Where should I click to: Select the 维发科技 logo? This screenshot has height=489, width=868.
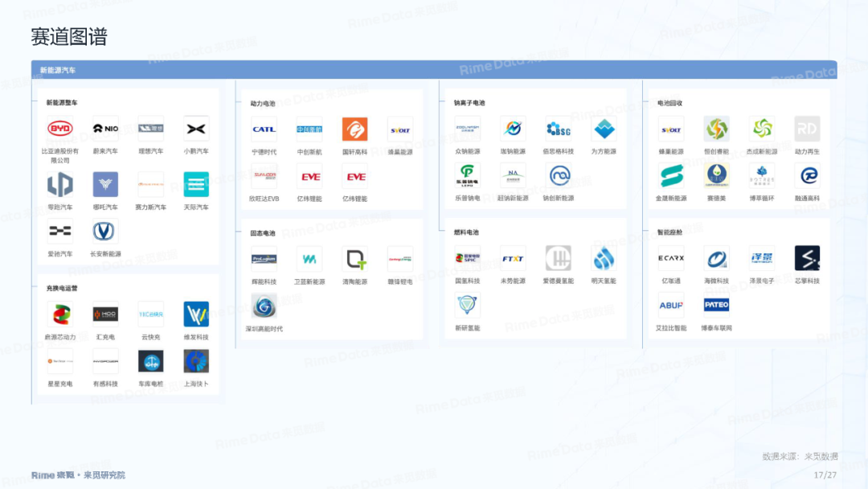pos(196,314)
